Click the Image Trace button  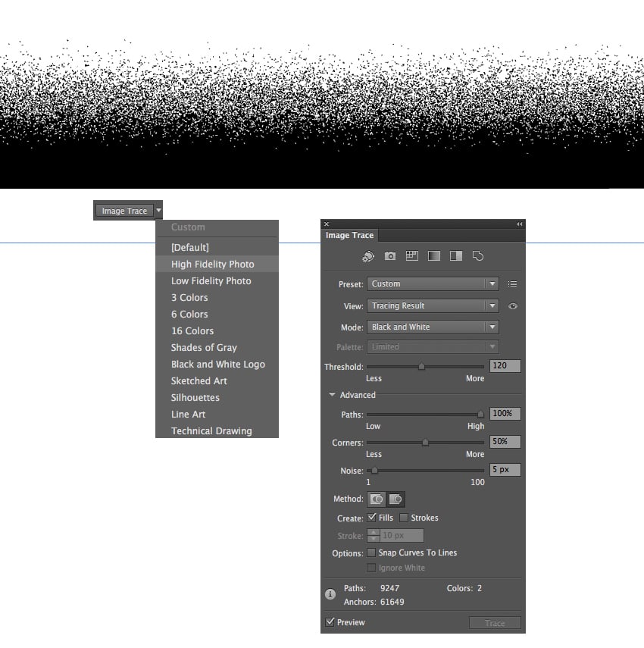pyautogui.click(x=124, y=211)
